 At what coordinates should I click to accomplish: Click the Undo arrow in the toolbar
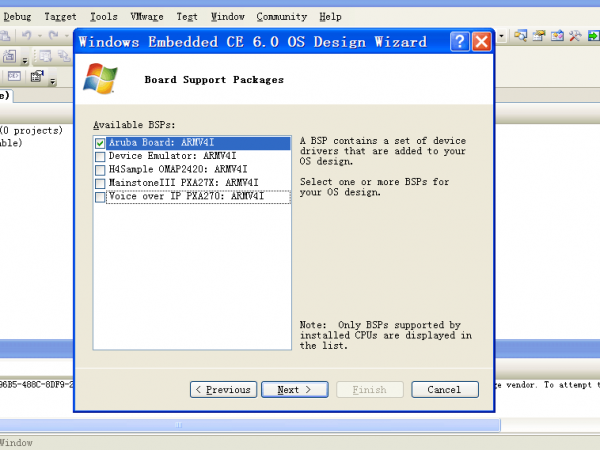[x=27, y=37]
